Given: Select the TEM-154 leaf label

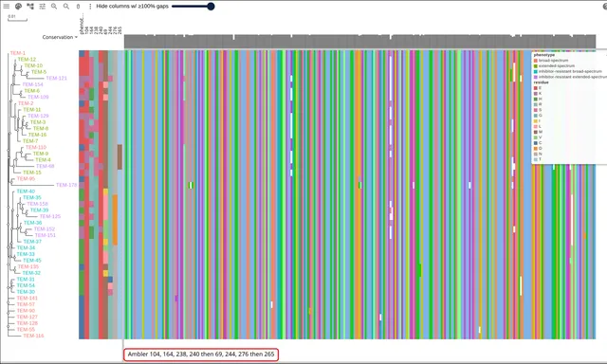Looking at the screenshot, I should point(32,84).
